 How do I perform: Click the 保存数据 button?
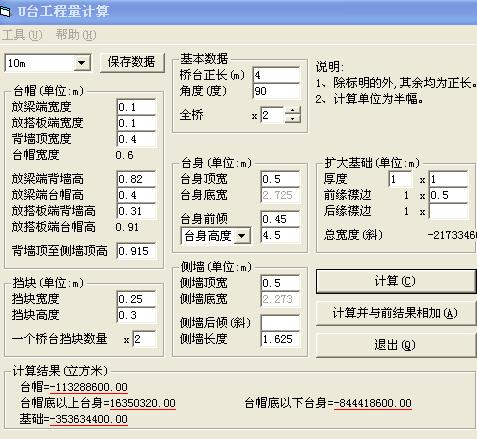click(x=132, y=62)
